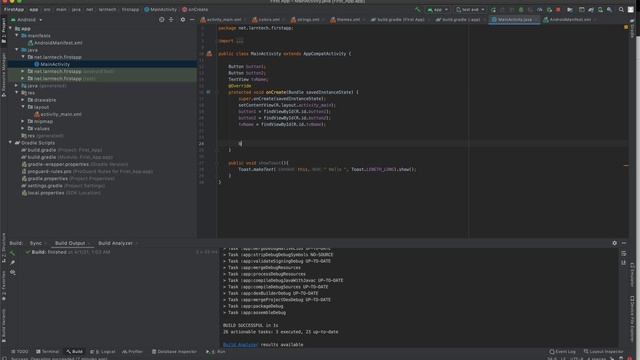Click the pin tab icon in Build panel
Screen dimensions: 640x360
coord(12,262)
